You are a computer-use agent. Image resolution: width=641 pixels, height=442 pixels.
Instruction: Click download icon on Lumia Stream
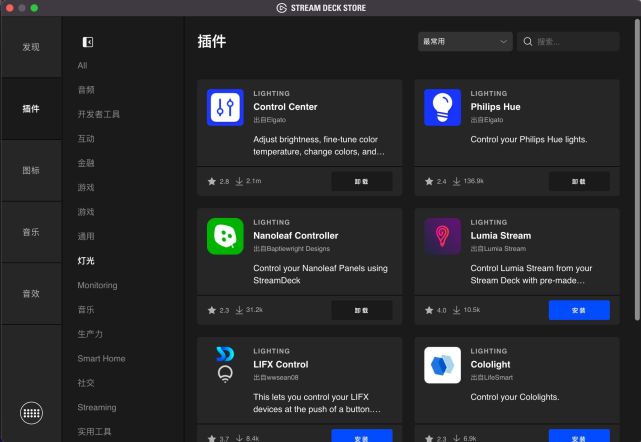456,310
